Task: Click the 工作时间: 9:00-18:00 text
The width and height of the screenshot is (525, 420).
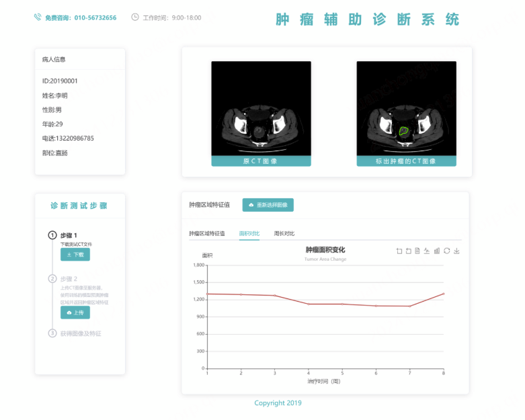Action: pyautogui.click(x=172, y=17)
